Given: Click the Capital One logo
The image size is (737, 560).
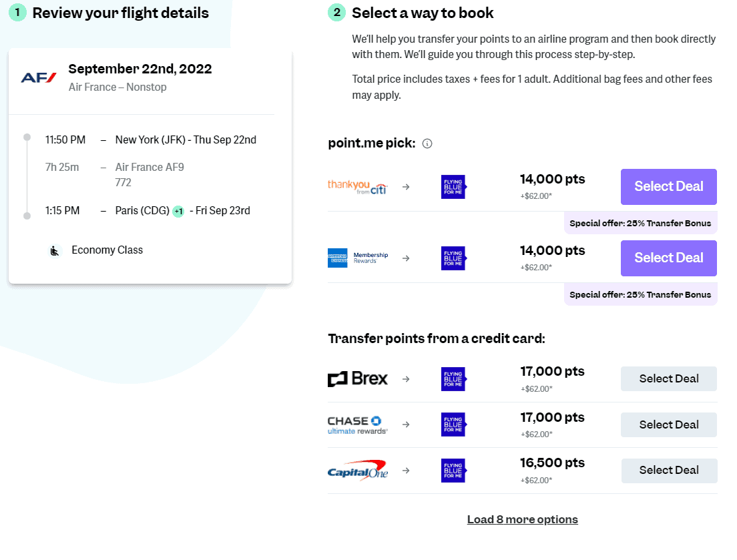Looking at the screenshot, I should coord(358,471).
